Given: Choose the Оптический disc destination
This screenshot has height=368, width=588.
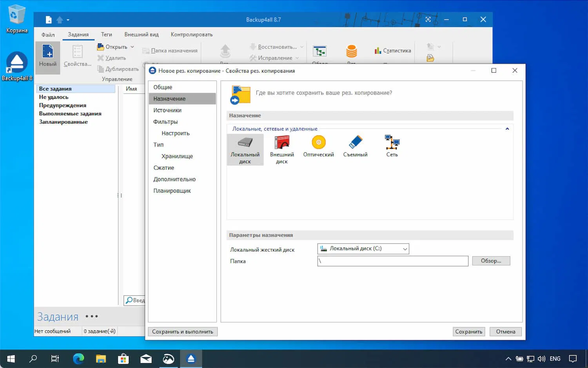Looking at the screenshot, I should pyautogui.click(x=318, y=147).
